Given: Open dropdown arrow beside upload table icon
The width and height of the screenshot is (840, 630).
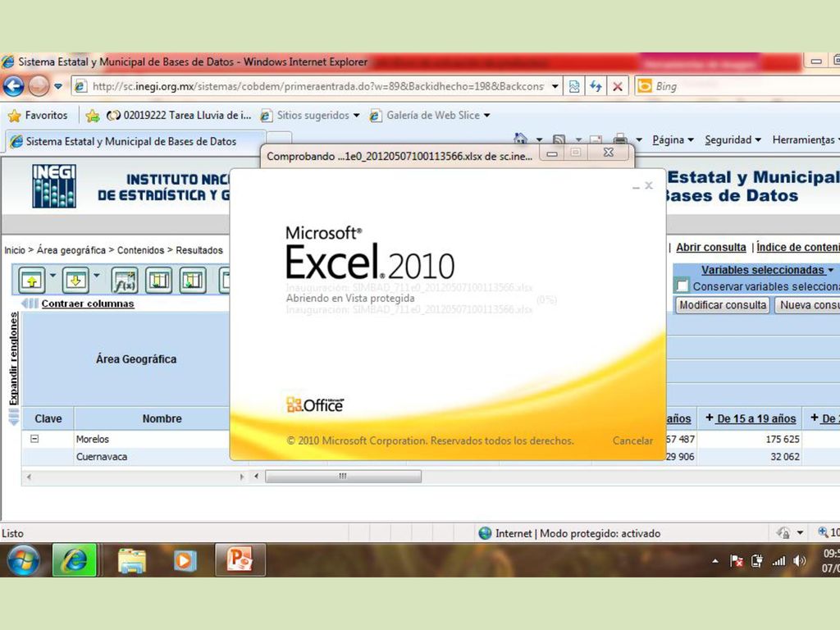Looking at the screenshot, I should [52, 276].
